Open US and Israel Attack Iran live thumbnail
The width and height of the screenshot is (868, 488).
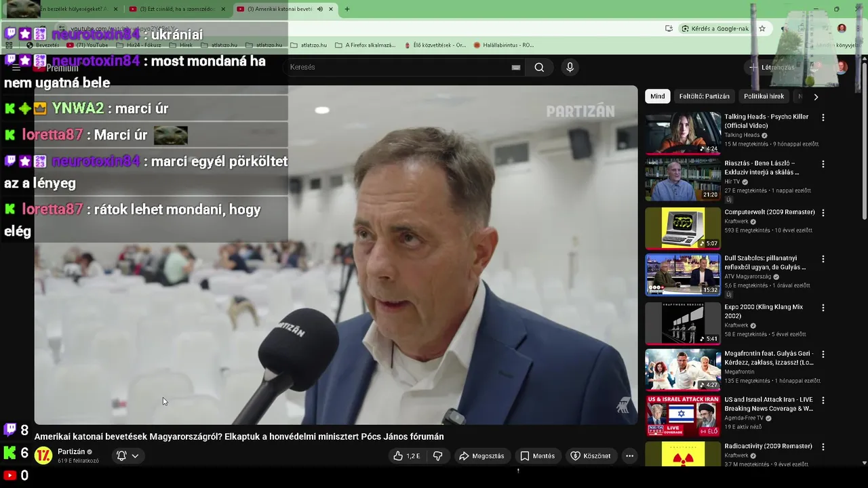(683, 416)
